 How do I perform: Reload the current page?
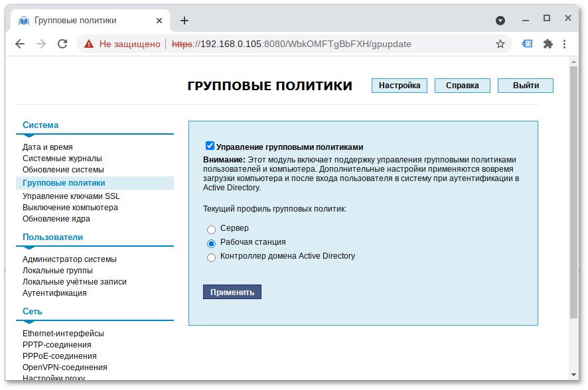[x=63, y=44]
